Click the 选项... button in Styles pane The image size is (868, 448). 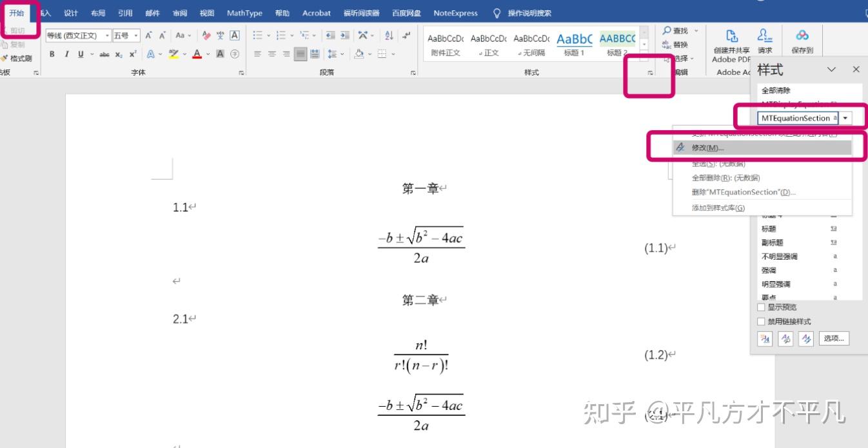834,338
